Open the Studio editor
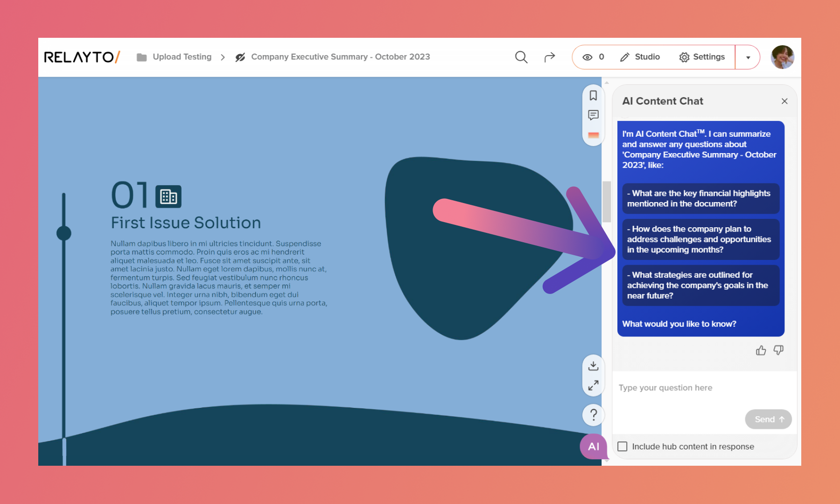 point(640,57)
